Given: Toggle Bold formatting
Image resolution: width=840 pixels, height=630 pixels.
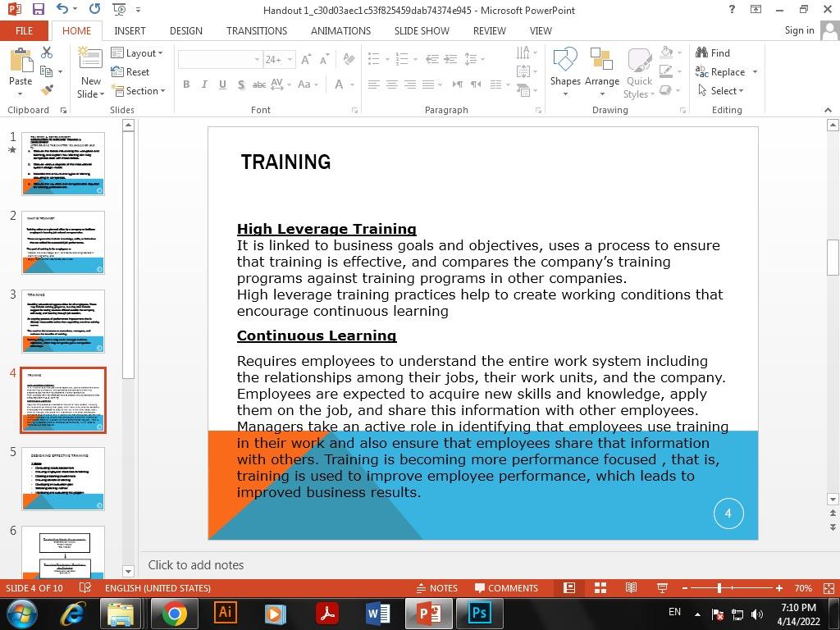Looking at the screenshot, I should point(186,84).
